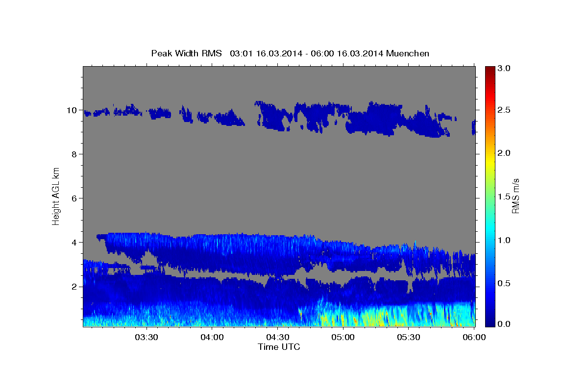Click the colorbar value 0.0
The height and width of the screenshot is (392, 588).
[x=505, y=324]
